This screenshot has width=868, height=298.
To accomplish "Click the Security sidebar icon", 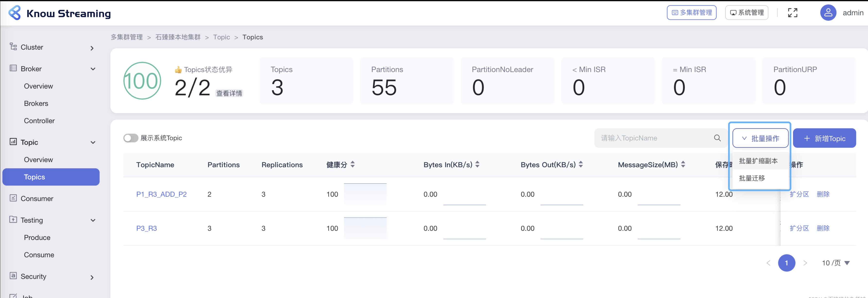I will click(13, 276).
